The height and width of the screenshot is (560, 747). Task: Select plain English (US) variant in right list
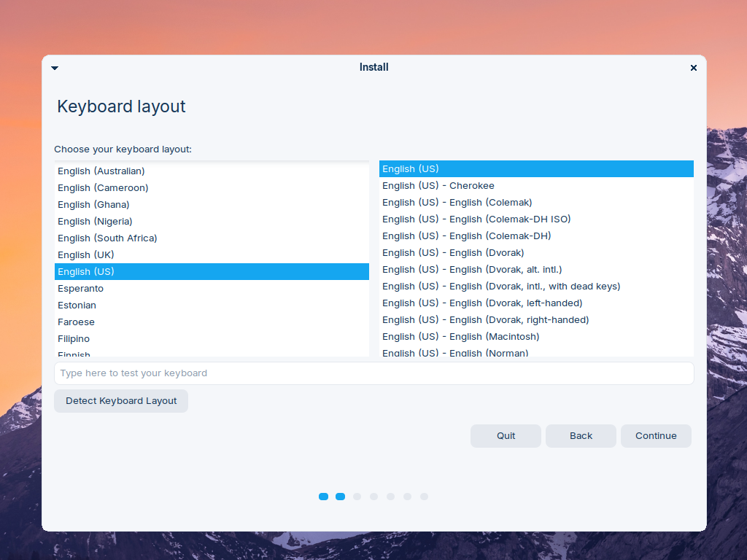click(536, 168)
